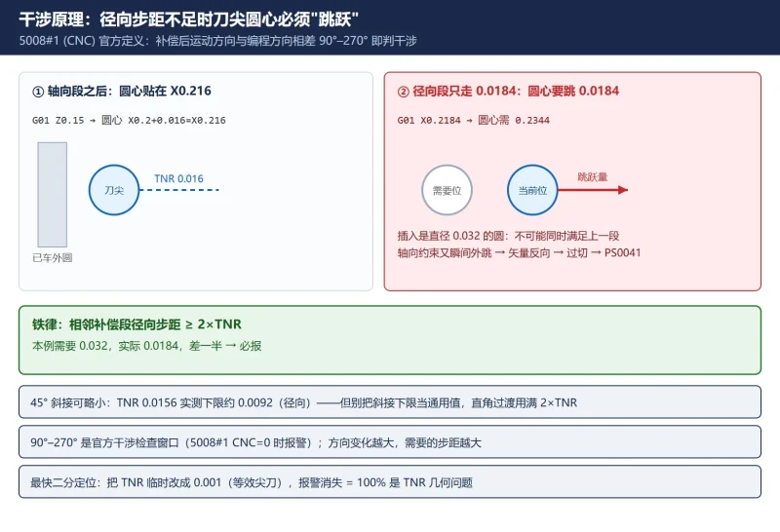
Task: Select code line G01 Z0.15 → 圆心 X0.2+0.016=X0.216
Action: [129, 120]
